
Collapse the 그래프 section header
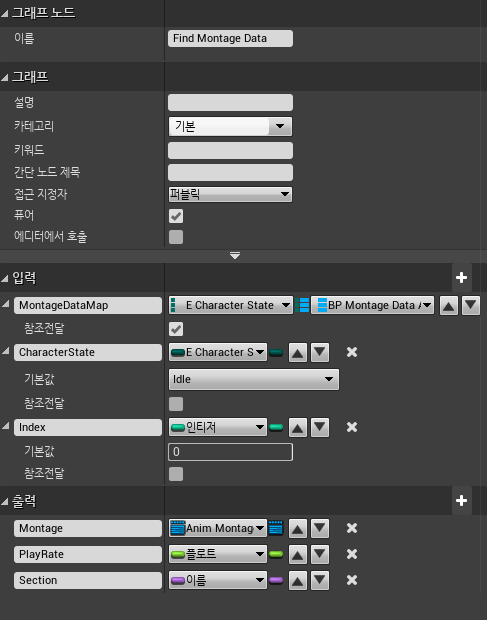[5, 78]
